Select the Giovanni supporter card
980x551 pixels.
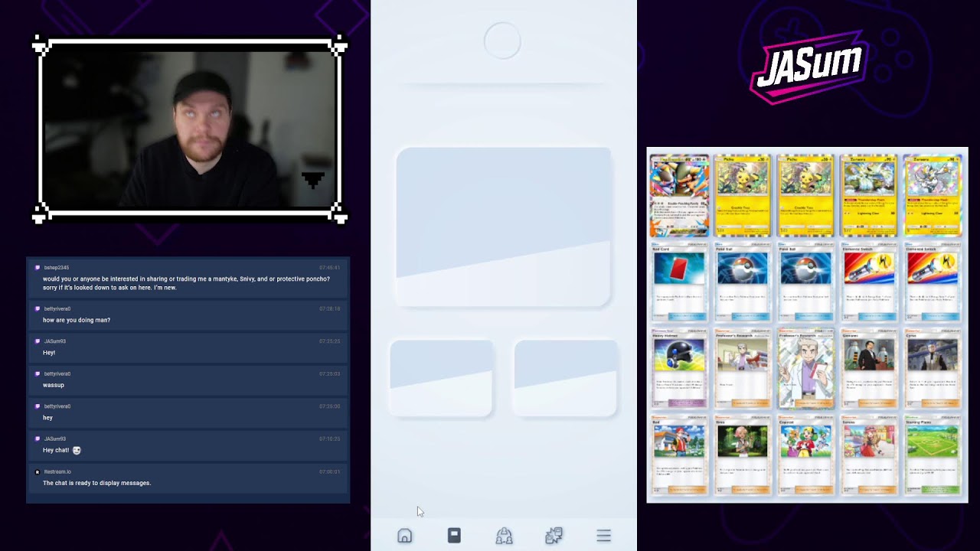point(869,370)
